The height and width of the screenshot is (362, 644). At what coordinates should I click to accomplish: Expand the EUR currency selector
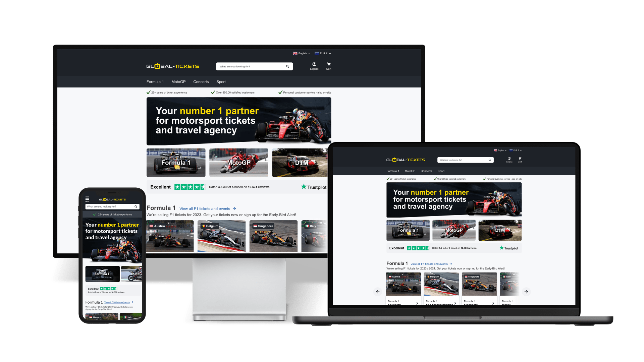pyautogui.click(x=323, y=54)
